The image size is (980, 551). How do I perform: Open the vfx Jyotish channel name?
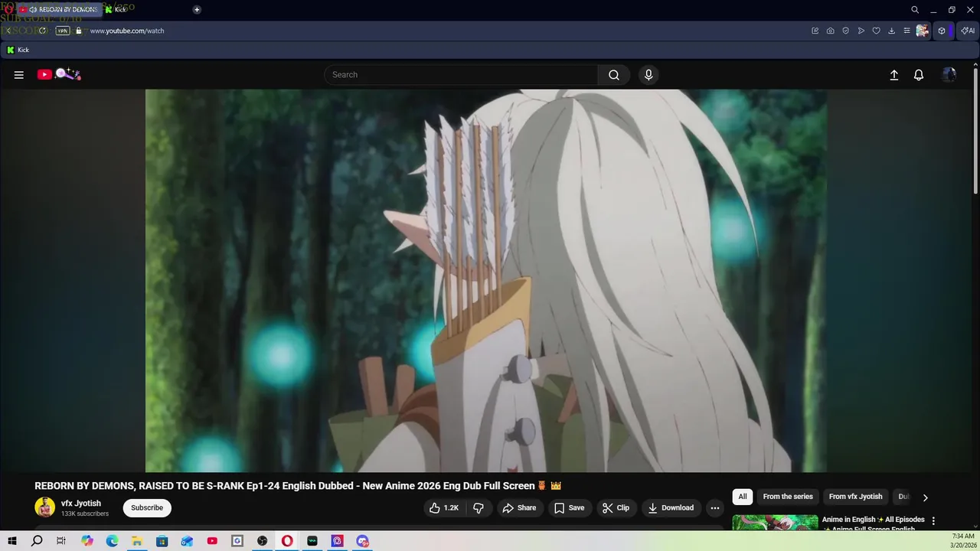pos(81,504)
